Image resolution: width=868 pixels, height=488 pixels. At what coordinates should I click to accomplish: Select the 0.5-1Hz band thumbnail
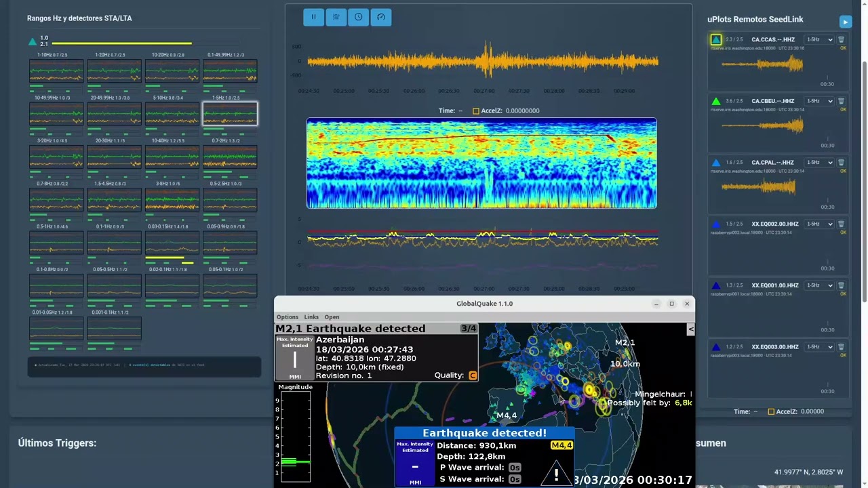tap(56, 243)
